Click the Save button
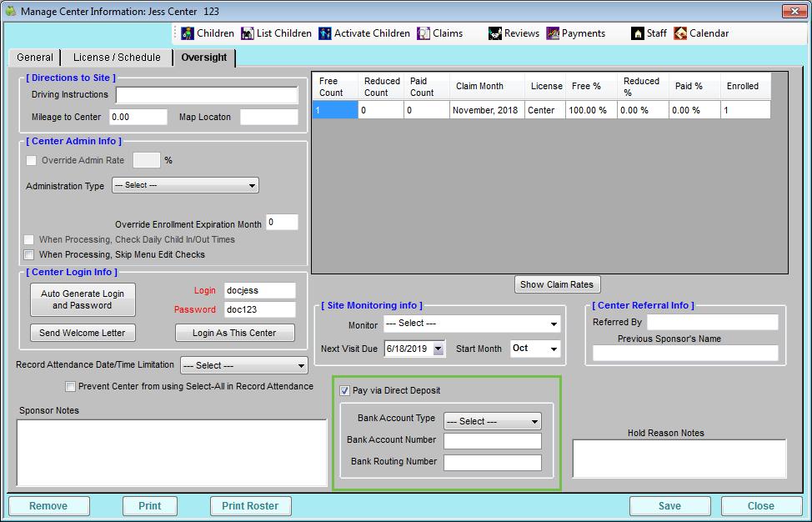 point(670,506)
